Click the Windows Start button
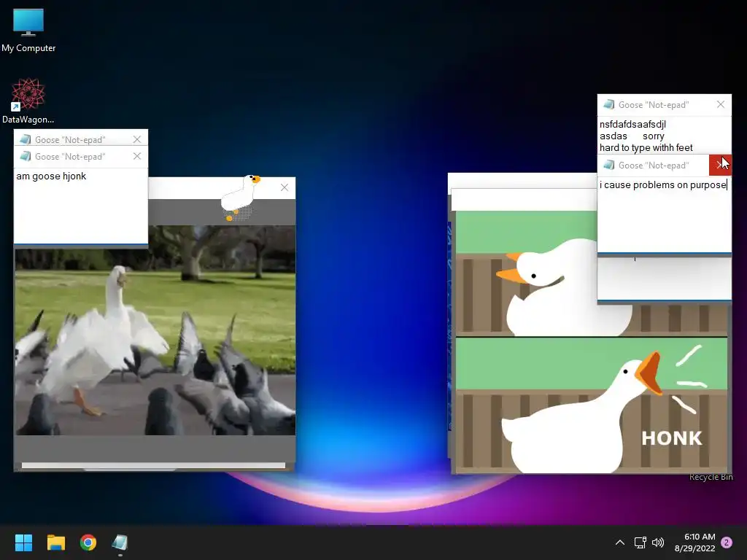This screenshot has width=747, height=560. tap(23, 542)
